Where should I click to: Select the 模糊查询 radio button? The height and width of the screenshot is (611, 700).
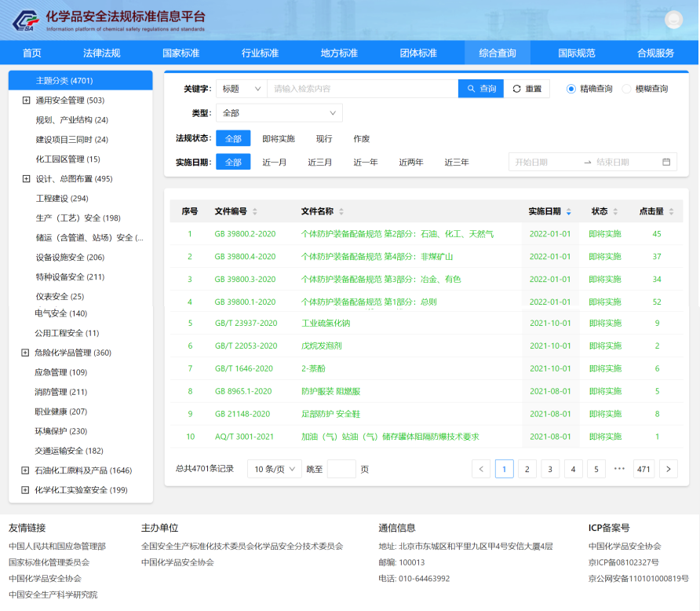pyautogui.click(x=626, y=89)
